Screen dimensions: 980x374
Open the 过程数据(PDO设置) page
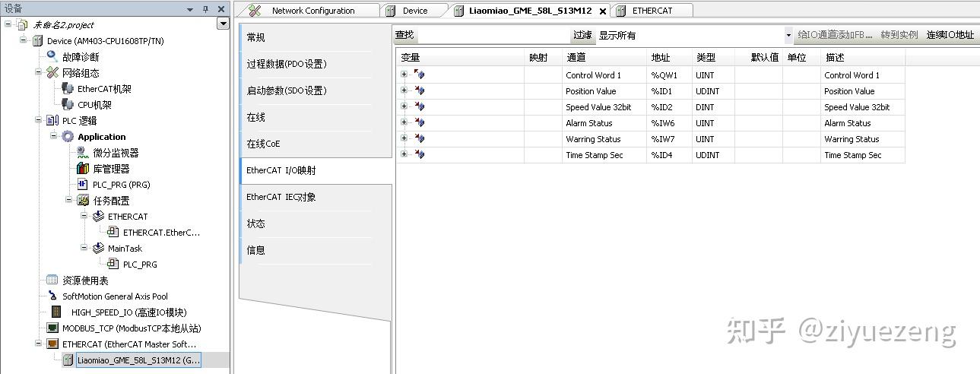point(305,65)
